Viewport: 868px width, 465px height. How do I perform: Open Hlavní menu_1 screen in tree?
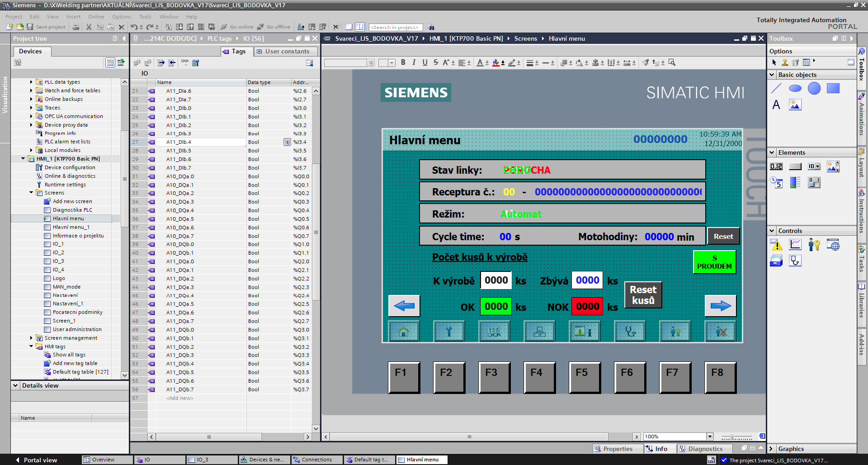(x=71, y=227)
